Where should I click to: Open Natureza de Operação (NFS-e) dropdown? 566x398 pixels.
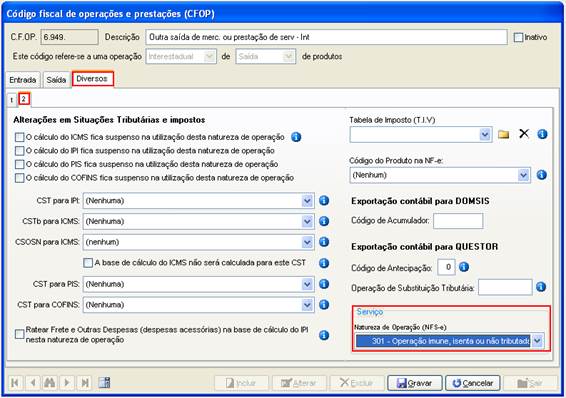pos(537,341)
